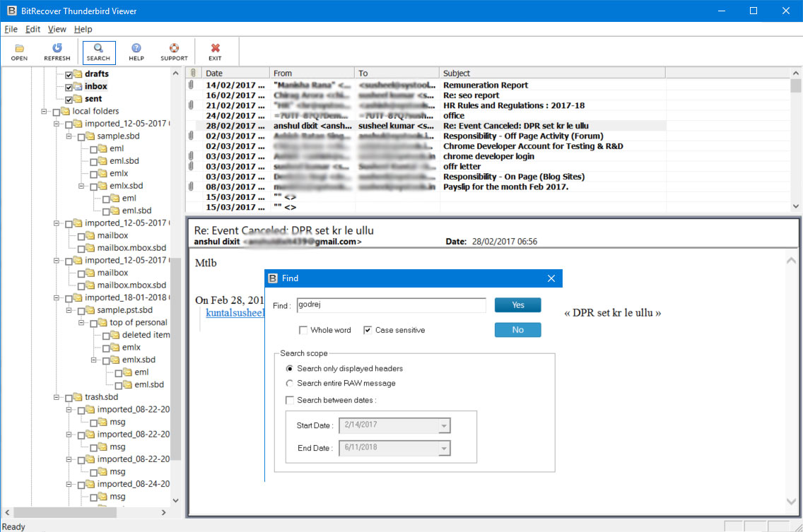Click the drafts folder icon
This screenshot has height=532, width=803.
[77, 73]
